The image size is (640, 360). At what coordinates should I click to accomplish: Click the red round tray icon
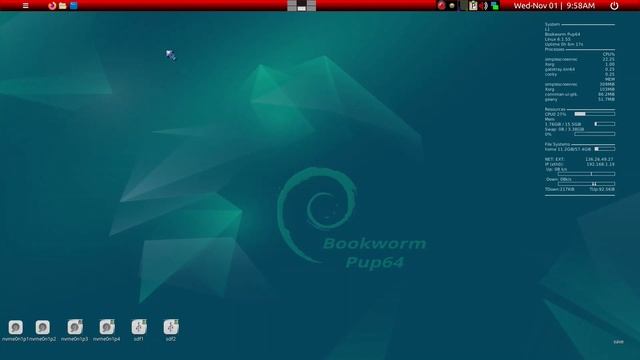442,6
